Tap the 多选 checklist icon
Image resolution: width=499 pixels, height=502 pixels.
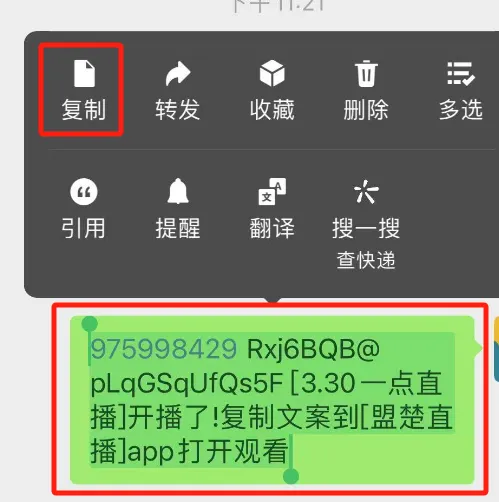tap(461, 73)
